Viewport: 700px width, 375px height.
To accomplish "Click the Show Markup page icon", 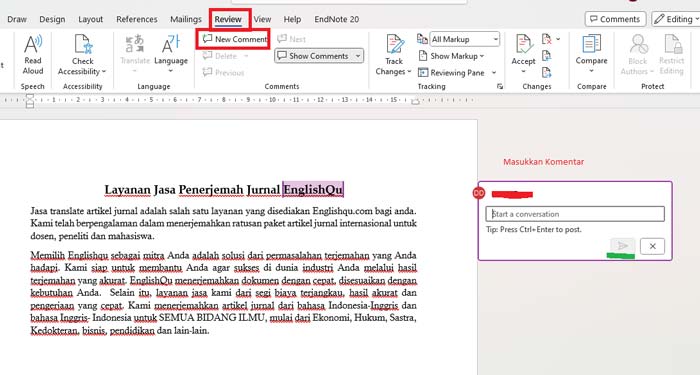I will point(423,56).
